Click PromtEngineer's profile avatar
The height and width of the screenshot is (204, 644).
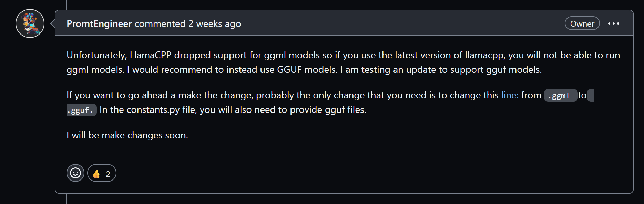(30, 23)
